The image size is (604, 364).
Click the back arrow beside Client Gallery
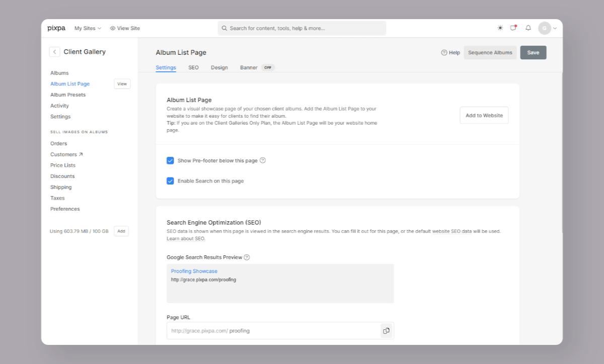pos(54,52)
